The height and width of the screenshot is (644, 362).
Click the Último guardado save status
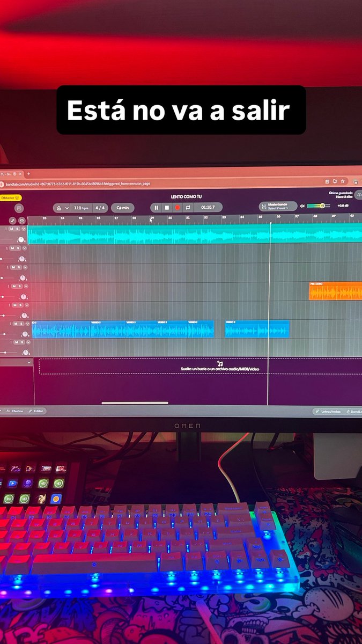click(341, 194)
